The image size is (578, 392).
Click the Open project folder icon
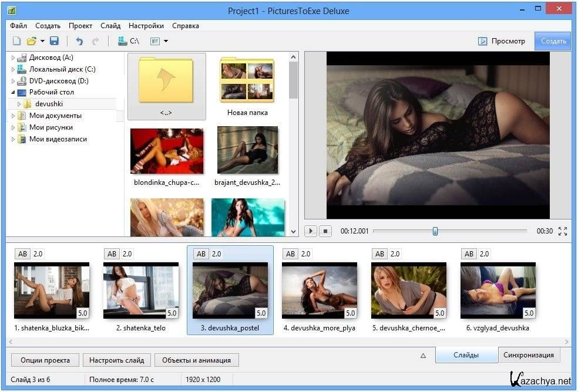32,41
